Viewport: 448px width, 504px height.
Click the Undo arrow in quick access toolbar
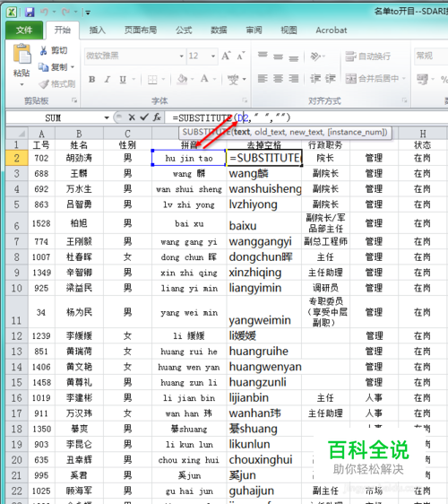tap(44, 13)
